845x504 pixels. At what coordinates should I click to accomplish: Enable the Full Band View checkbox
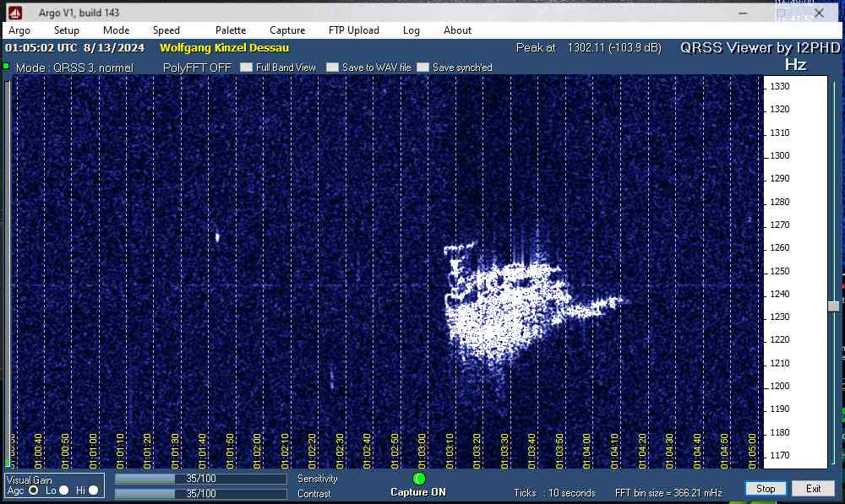[x=246, y=68]
